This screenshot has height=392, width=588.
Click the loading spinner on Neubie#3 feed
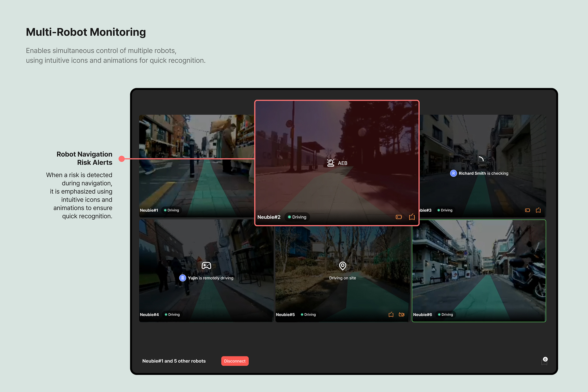pyautogui.click(x=481, y=159)
